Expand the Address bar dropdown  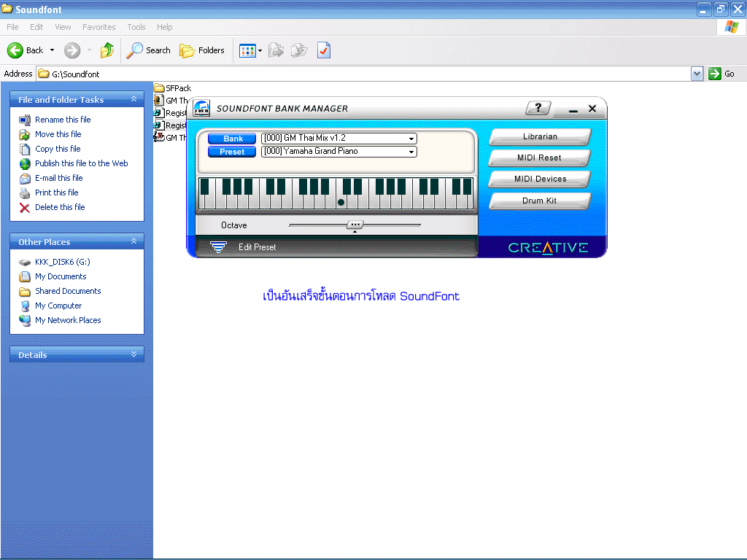pos(697,74)
